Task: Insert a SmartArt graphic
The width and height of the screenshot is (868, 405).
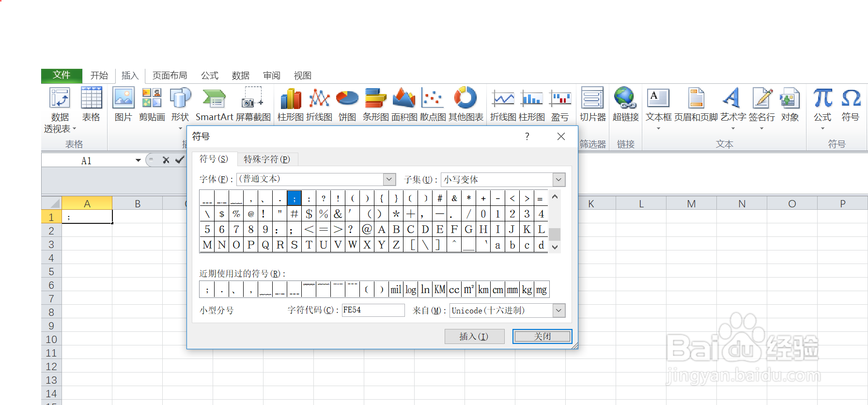Action: click(214, 104)
